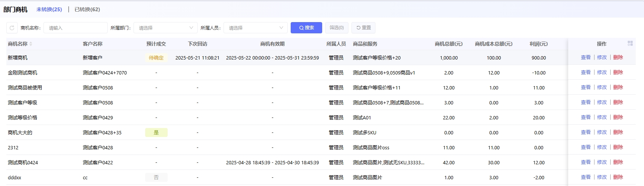Click the refresh icon beside 商机名称
The image size is (644, 186).
12,28
